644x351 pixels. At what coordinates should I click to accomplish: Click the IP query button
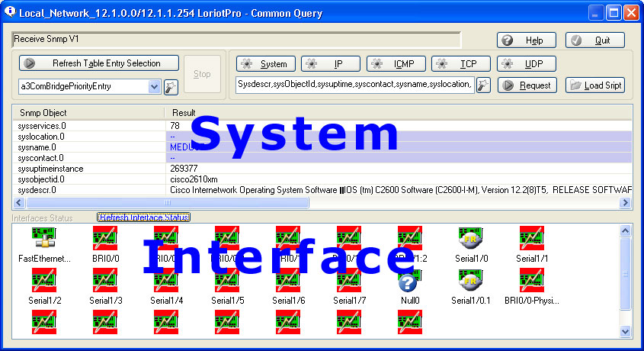331,63
